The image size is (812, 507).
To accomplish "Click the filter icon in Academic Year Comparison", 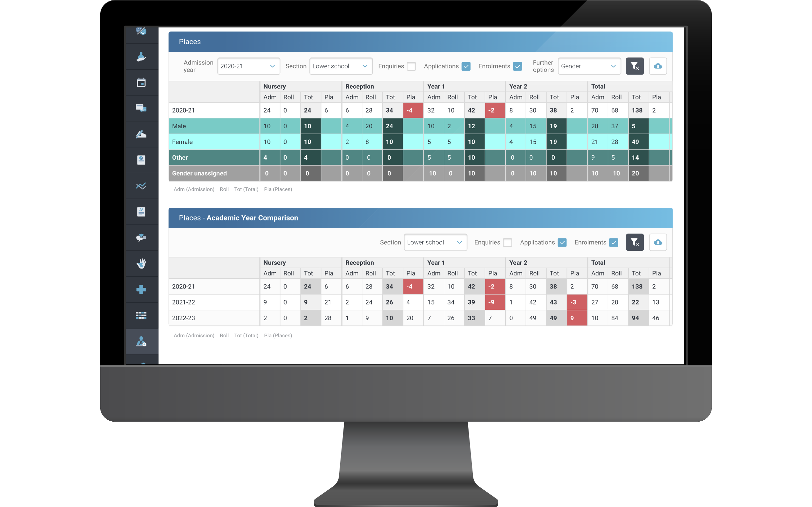I will pyautogui.click(x=635, y=242).
